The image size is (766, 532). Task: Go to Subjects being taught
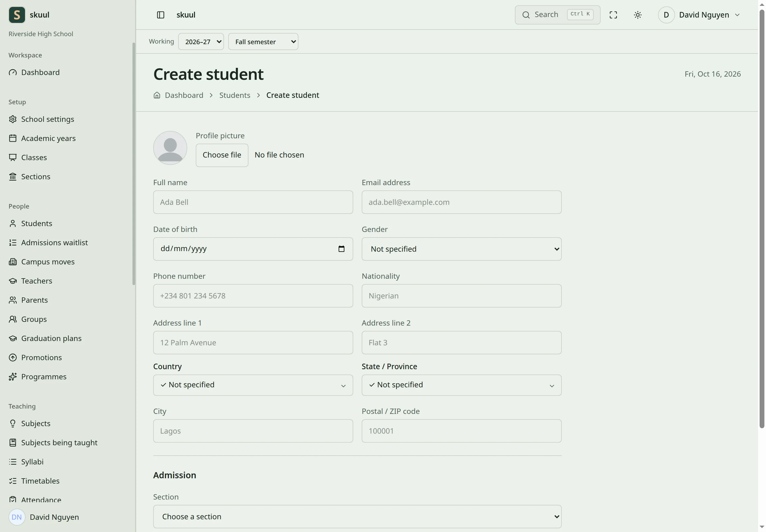53,443
